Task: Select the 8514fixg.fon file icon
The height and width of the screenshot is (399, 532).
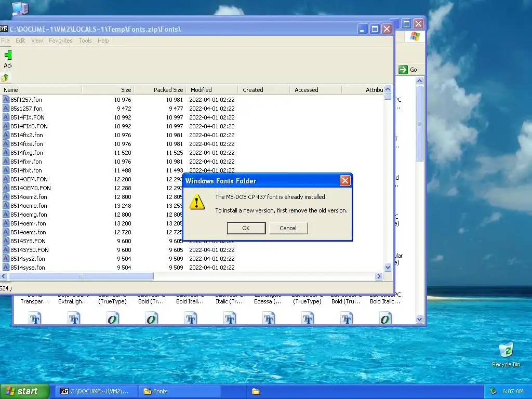Action: (6, 152)
